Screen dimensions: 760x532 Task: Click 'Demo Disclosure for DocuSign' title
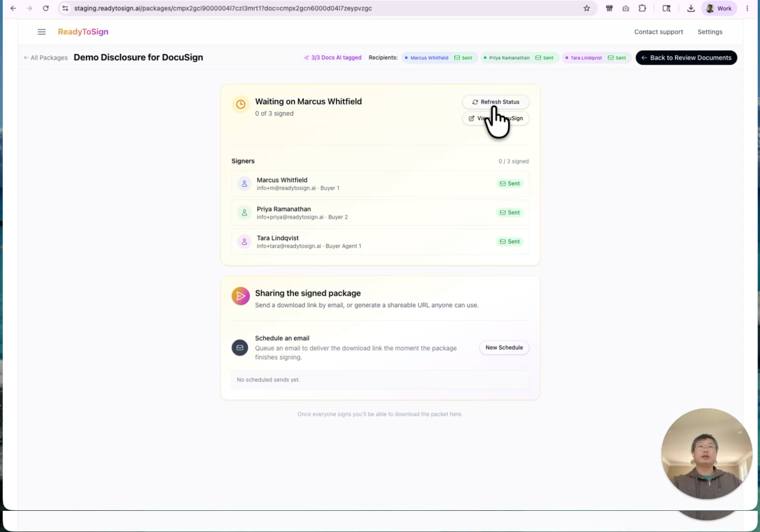coord(138,57)
